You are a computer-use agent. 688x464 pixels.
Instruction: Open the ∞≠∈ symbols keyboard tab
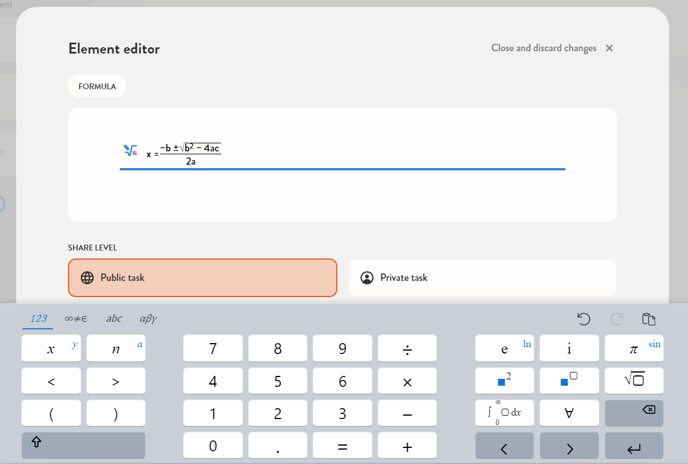[76, 319]
